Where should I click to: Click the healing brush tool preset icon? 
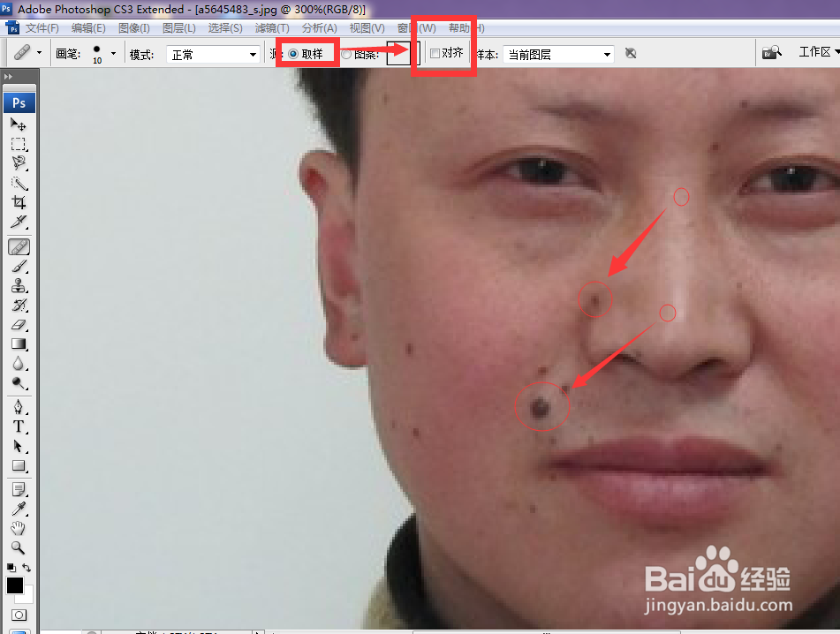(x=22, y=52)
